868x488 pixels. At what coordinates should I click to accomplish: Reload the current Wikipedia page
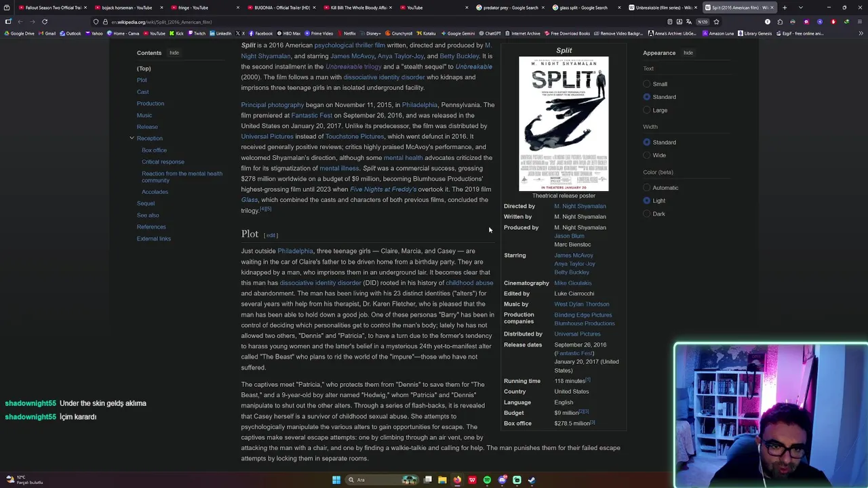pos(45,22)
